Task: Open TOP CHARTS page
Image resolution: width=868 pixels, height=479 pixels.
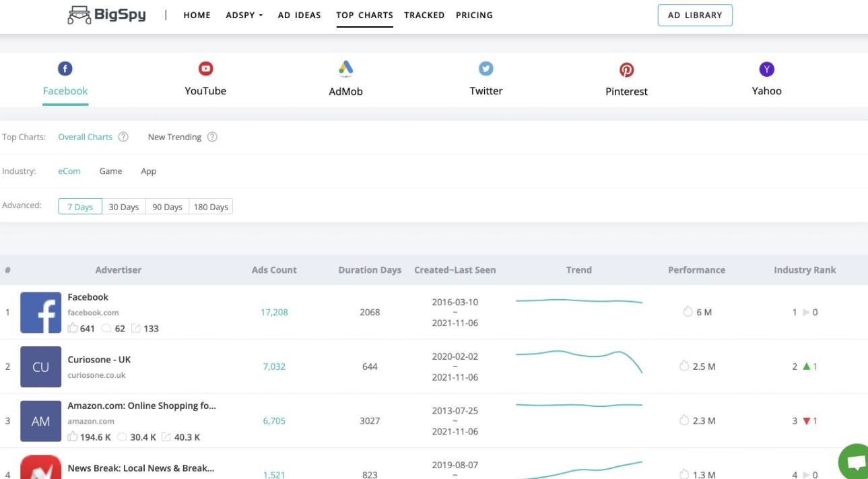Action: (364, 15)
